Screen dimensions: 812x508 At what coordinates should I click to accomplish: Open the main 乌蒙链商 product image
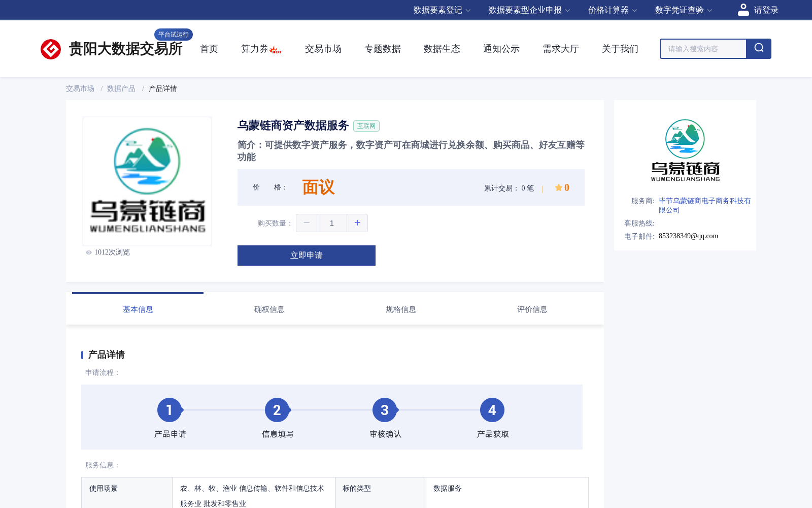click(147, 181)
